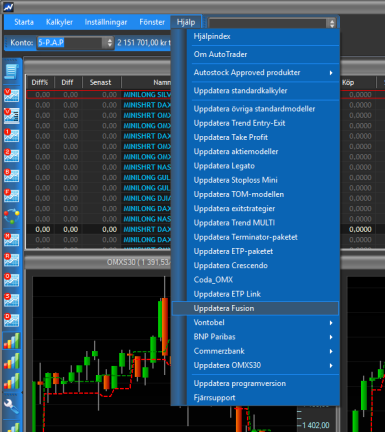385x432 pixels.
Task: Open the chart icon with red number 1
Action: click(11, 136)
